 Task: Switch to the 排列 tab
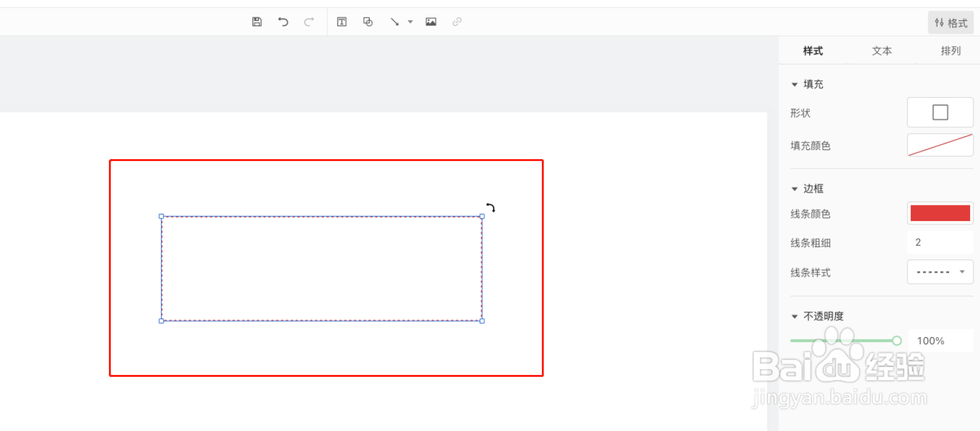click(951, 51)
